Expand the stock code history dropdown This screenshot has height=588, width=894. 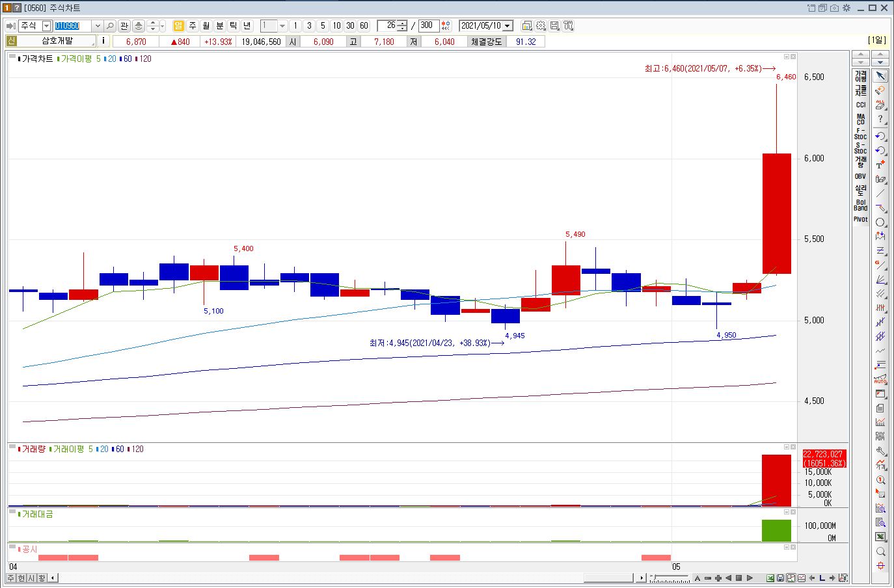point(98,26)
